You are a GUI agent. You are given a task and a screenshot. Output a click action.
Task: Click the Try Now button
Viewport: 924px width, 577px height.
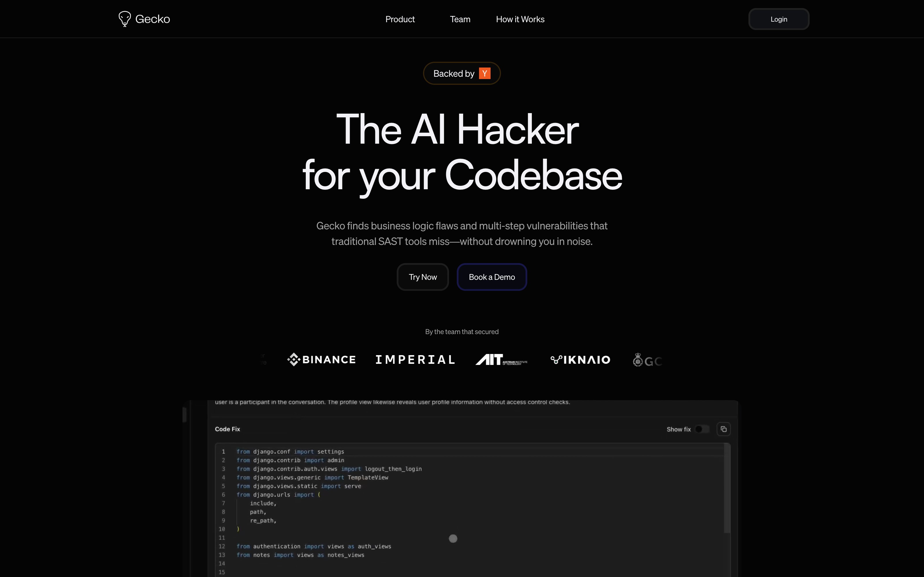(423, 277)
